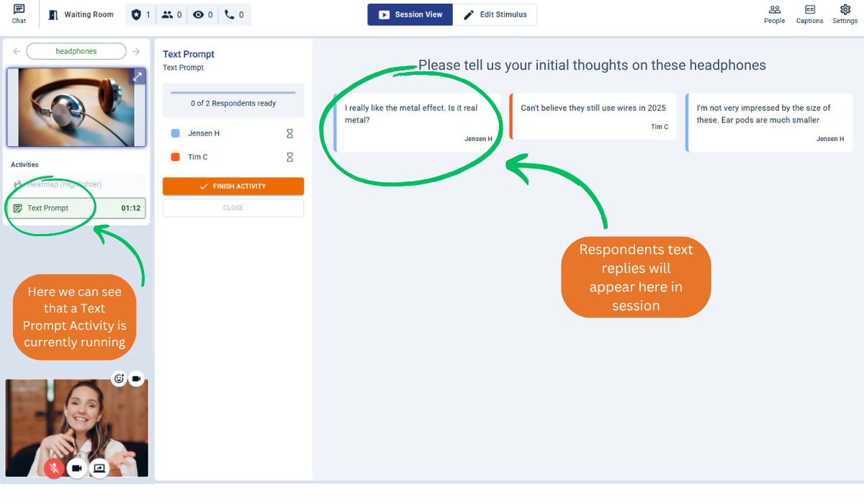Go to the previous stimulus arrow
This screenshot has width=864, height=504.
tap(17, 51)
